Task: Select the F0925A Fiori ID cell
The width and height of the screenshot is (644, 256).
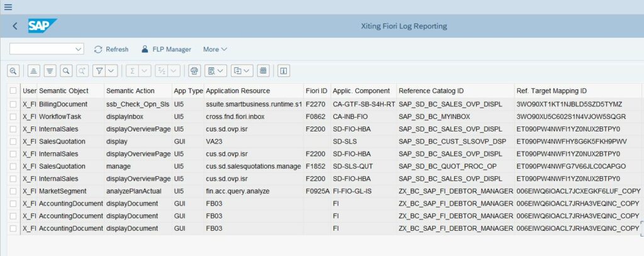Action: coord(317,191)
